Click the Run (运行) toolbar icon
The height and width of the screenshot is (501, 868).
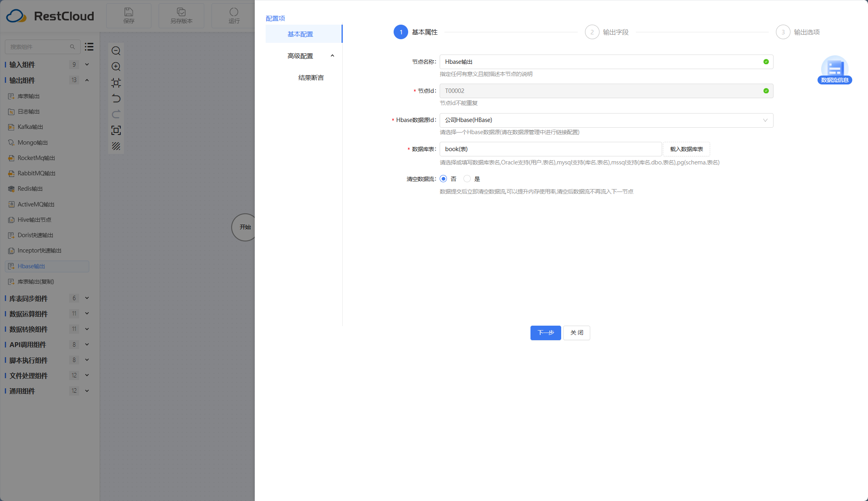point(234,16)
